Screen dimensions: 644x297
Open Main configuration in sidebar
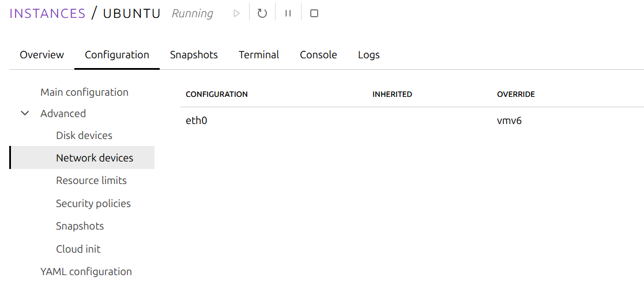(84, 92)
